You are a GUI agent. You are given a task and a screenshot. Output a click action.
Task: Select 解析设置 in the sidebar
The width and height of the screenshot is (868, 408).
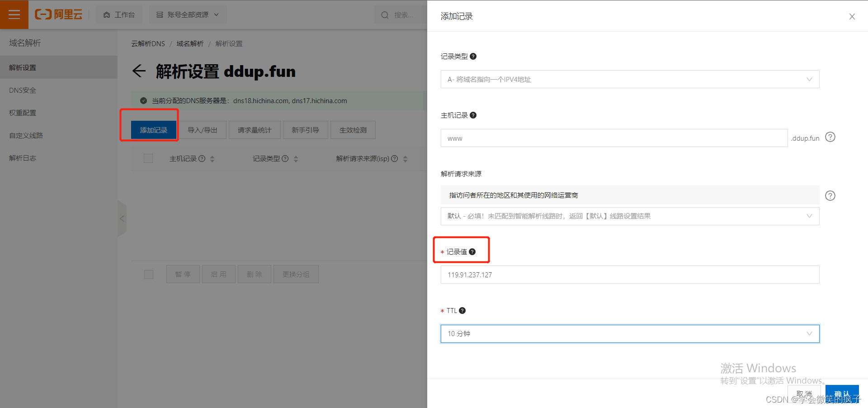59,67
